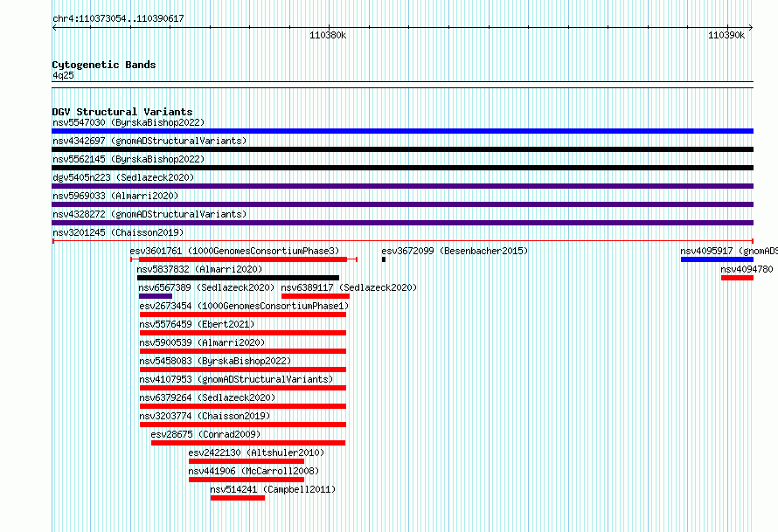Select the purple dgv5405n223 variant bar
Viewport: 778px width, 532px height.
(x=402, y=186)
